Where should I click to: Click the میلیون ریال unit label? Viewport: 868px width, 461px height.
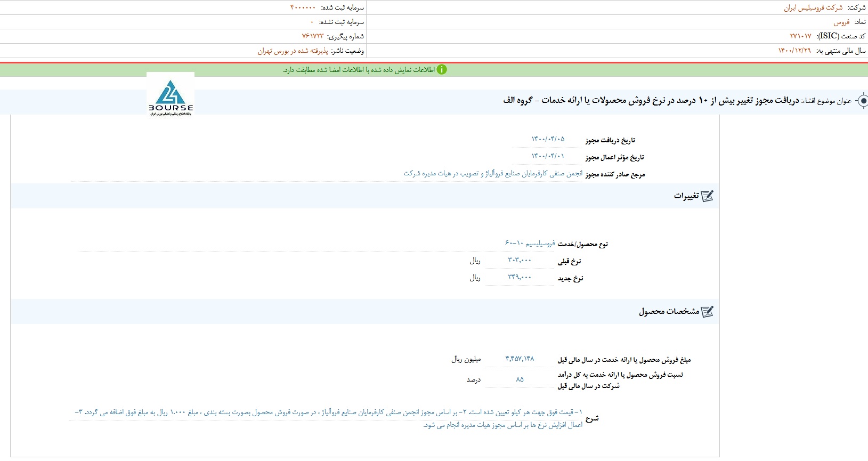pyautogui.click(x=466, y=359)
